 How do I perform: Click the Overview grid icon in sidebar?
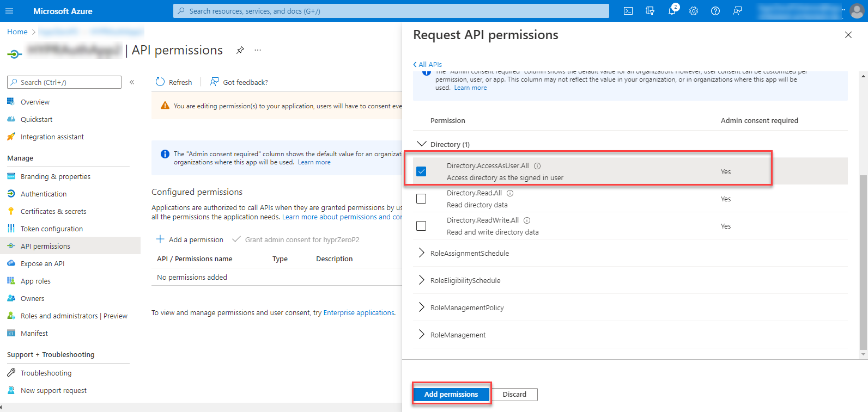pos(11,102)
